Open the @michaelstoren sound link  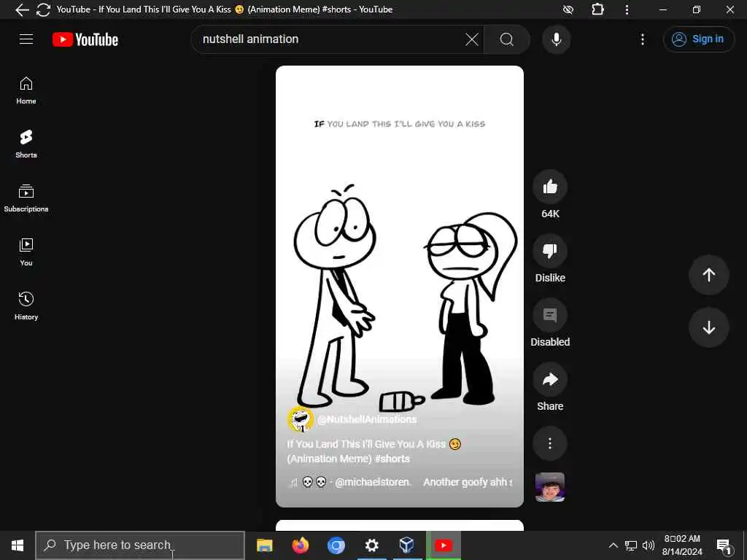373,483
